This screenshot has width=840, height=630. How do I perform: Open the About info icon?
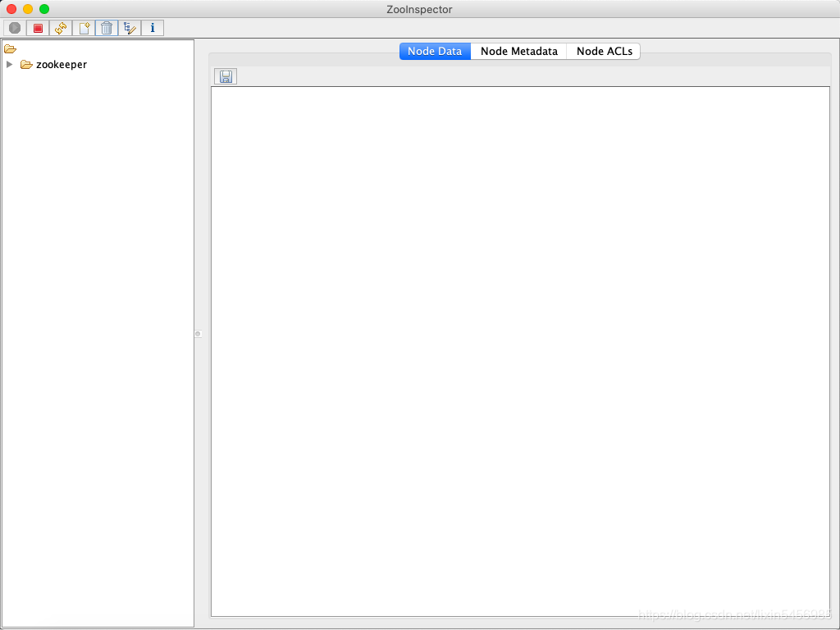[x=153, y=28]
